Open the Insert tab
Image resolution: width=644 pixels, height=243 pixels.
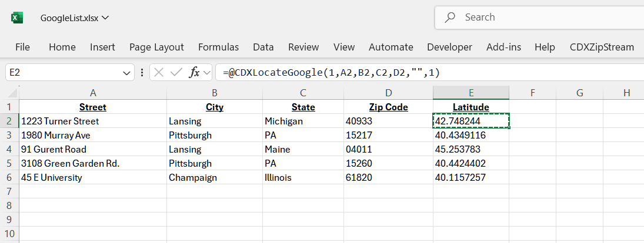[x=103, y=47]
